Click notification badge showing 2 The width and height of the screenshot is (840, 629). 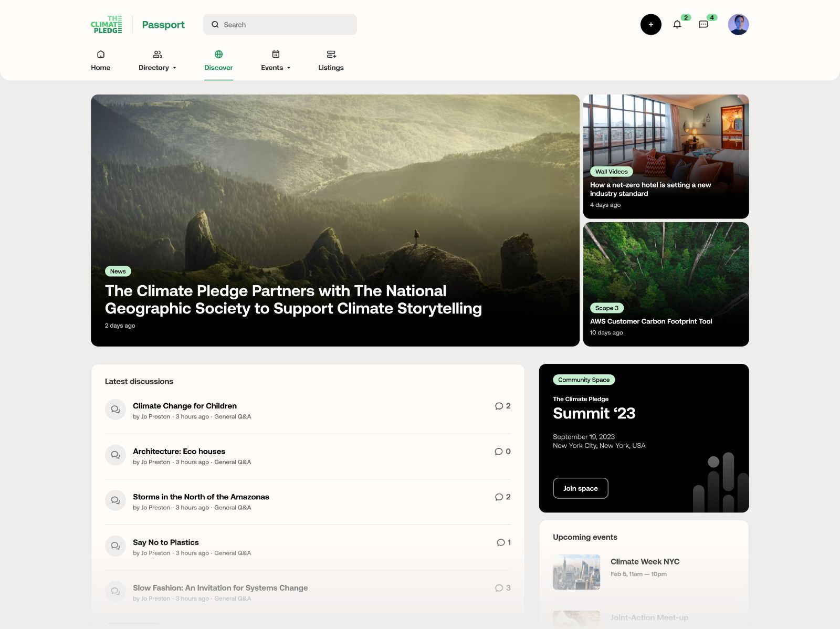[686, 17]
